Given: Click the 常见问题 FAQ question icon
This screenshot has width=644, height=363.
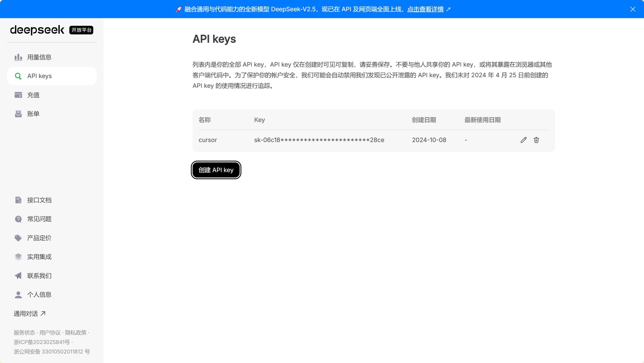Looking at the screenshot, I should (x=18, y=219).
